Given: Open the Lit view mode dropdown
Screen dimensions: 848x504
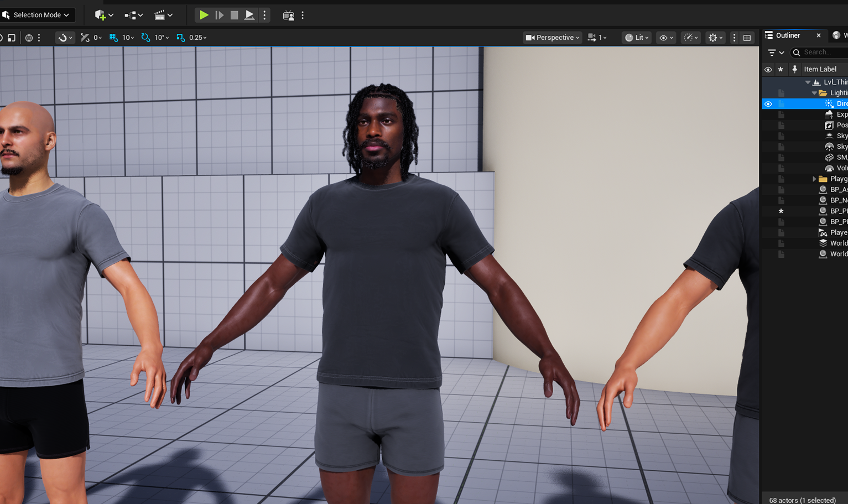Looking at the screenshot, I should 636,38.
